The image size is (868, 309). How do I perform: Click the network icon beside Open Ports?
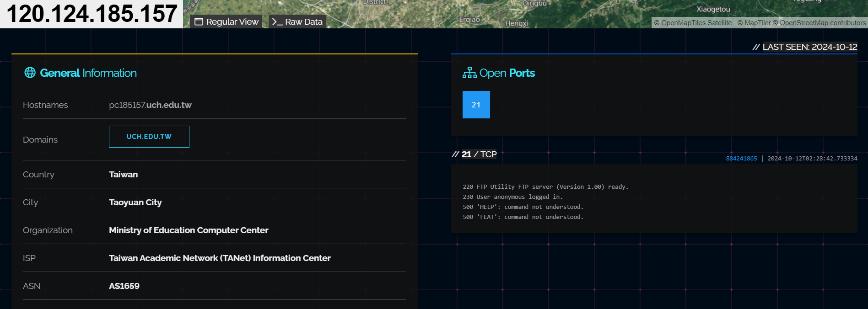pyautogui.click(x=469, y=73)
